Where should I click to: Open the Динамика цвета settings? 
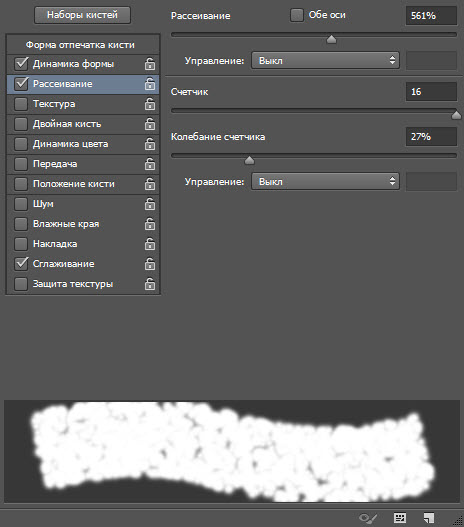[x=71, y=144]
